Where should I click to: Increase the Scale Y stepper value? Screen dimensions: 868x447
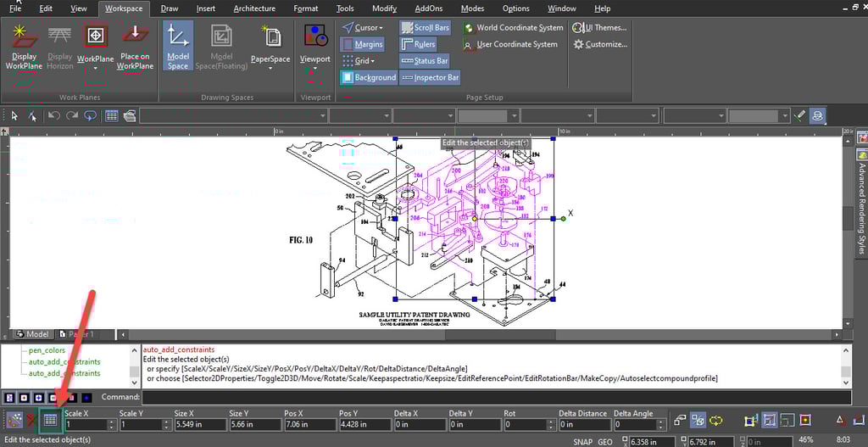[x=167, y=422]
